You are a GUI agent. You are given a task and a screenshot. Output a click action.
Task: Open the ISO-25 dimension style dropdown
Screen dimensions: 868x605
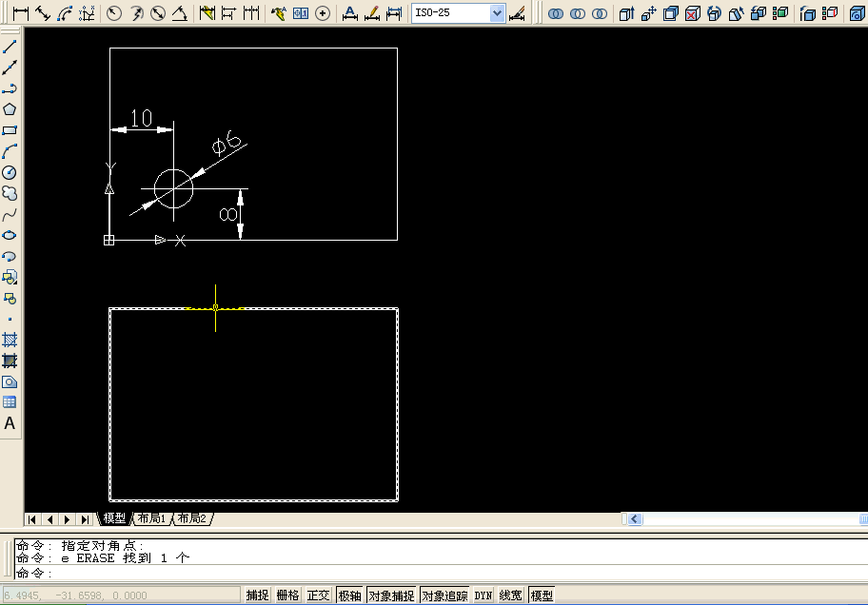497,13
